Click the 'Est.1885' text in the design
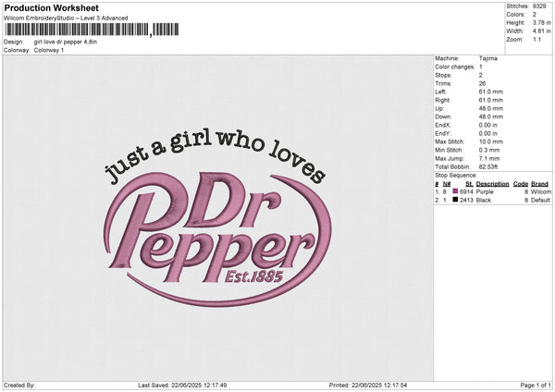 (x=253, y=276)
